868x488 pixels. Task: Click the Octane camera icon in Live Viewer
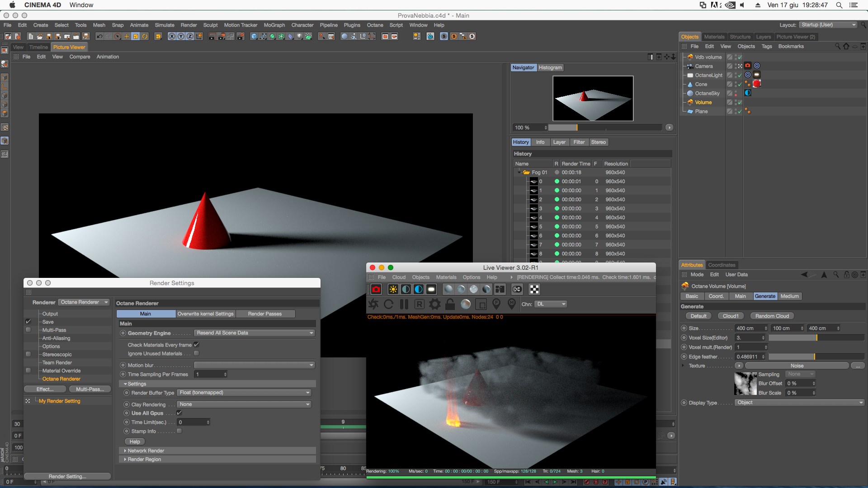pyautogui.click(x=376, y=289)
